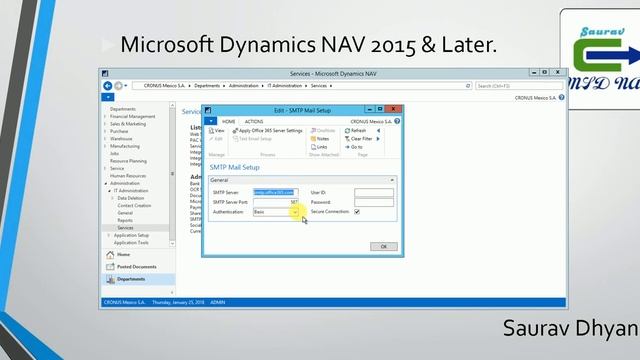Click Test Email Setup action
Image resolution: width=640 pixels, height=360 pixels.
pyautogui.click(x=252, y=139)
